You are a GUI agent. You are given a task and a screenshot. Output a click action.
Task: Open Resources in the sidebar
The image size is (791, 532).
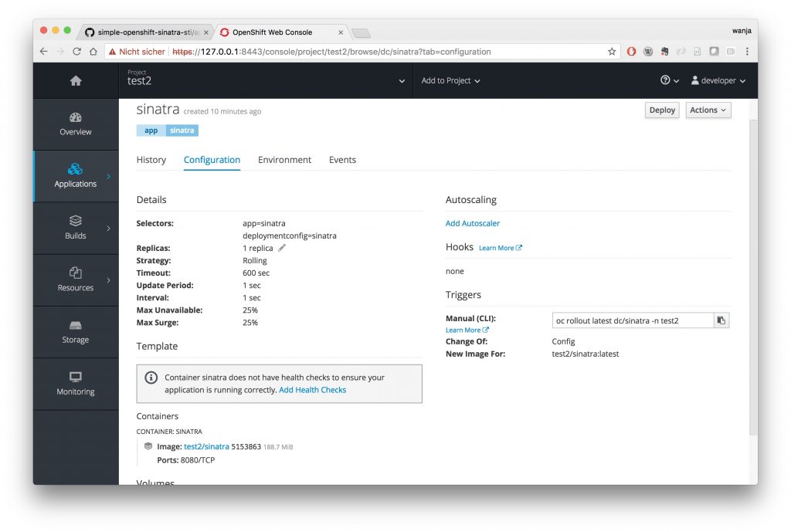coord(76,280)
